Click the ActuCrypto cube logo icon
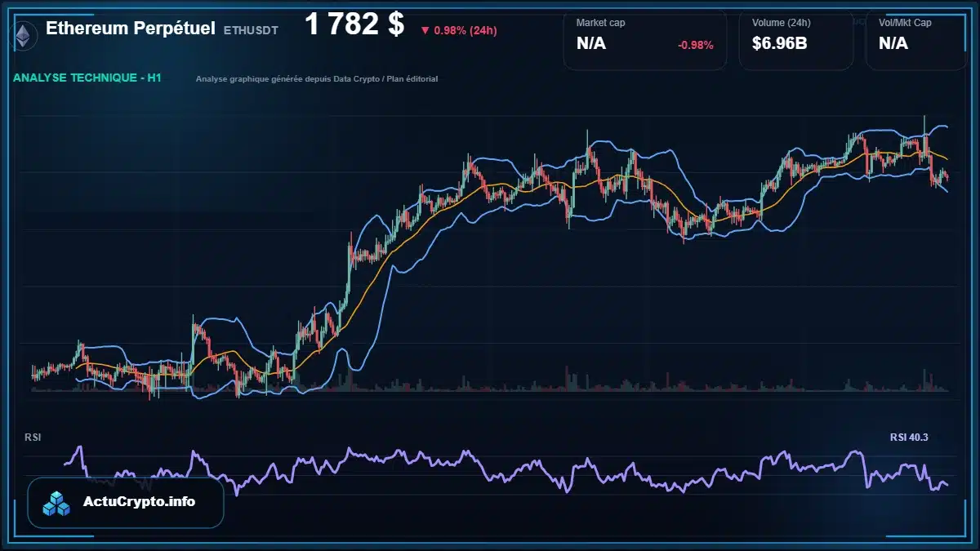The height and width of the screenshot is (551, 980). [57, 503]
